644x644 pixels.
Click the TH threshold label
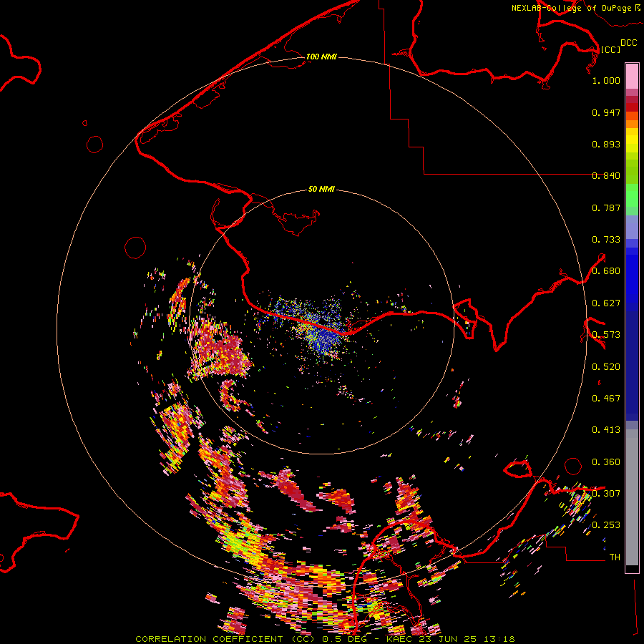(x=615, y=557)
